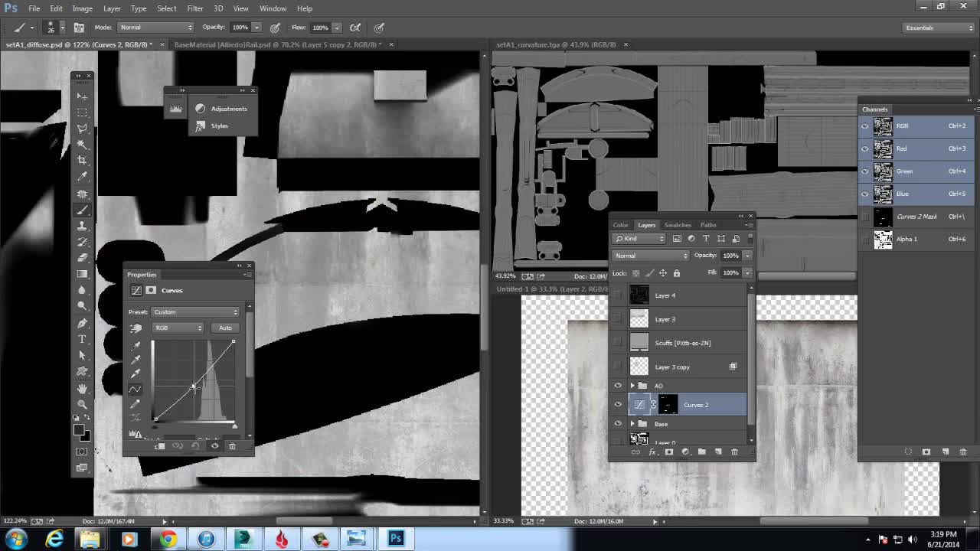
Task: Create a new group in Layers panel
Action: 701,452
